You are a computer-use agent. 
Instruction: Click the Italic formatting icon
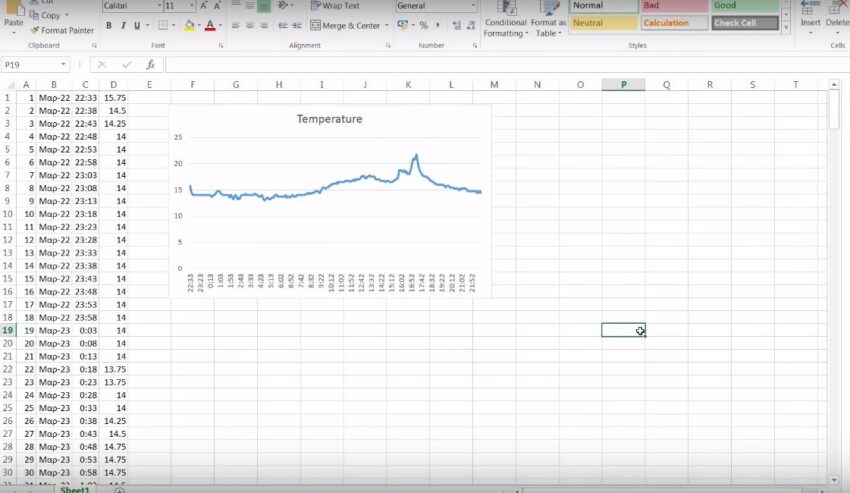(123, 25)
